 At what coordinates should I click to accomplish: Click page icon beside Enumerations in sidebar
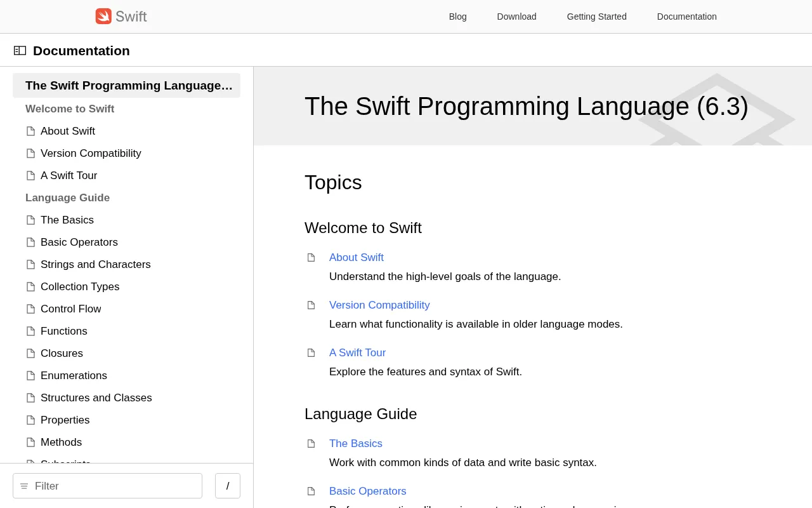[x=30, y=376]
